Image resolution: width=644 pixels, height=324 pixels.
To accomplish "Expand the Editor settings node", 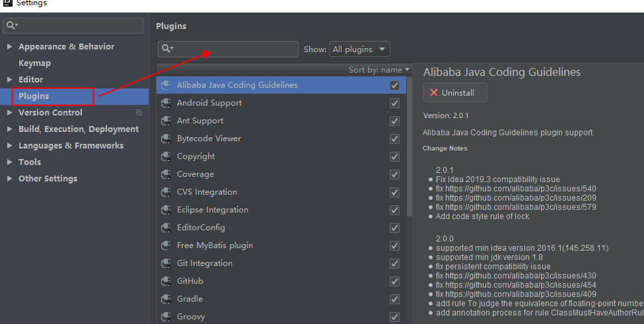I will coord(9,79).
